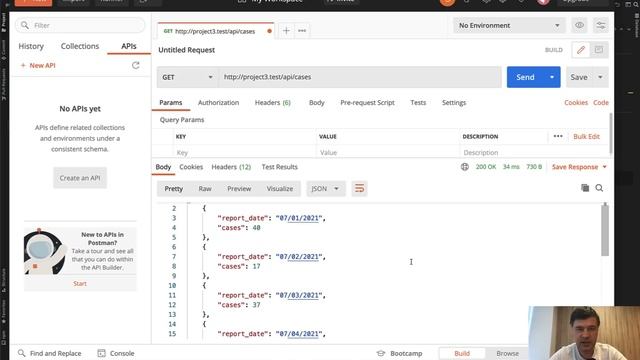Start the API Builder tour
The height and width of the screenshot is (360, 640).
80,283
